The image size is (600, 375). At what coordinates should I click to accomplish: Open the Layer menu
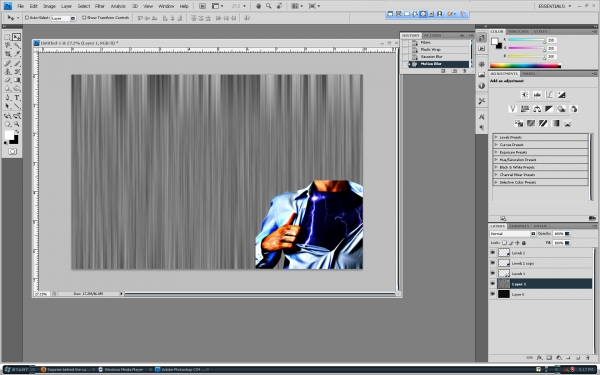point(66,6)
